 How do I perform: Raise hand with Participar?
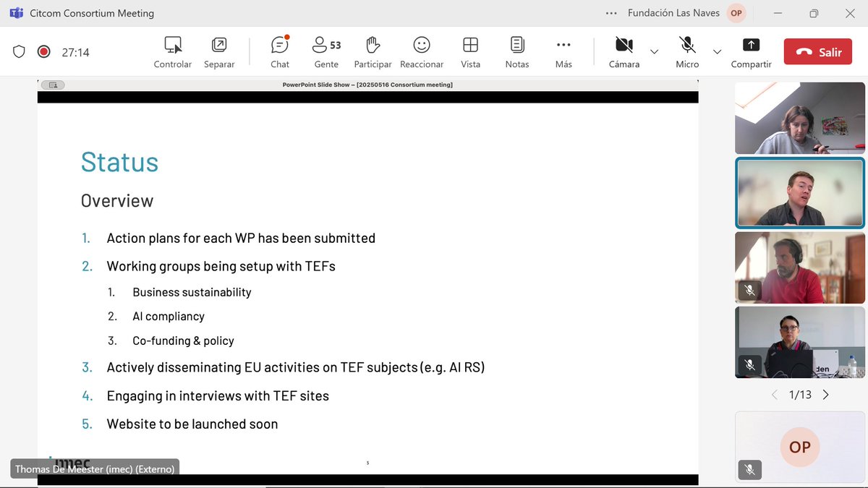coord(373,52)
